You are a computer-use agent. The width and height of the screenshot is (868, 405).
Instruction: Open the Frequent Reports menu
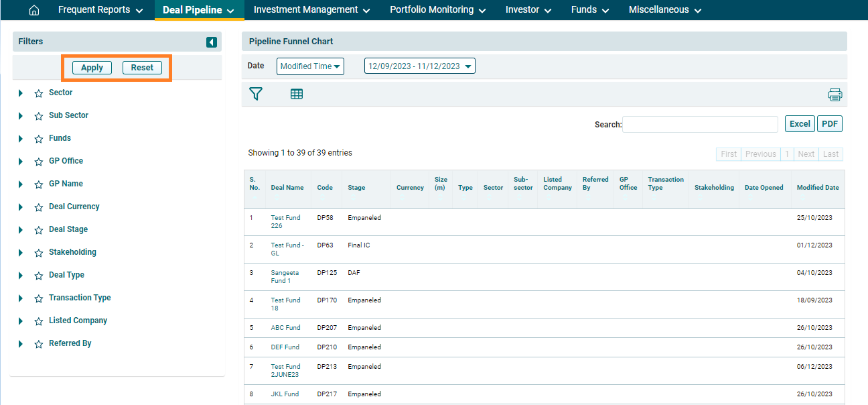100,10
